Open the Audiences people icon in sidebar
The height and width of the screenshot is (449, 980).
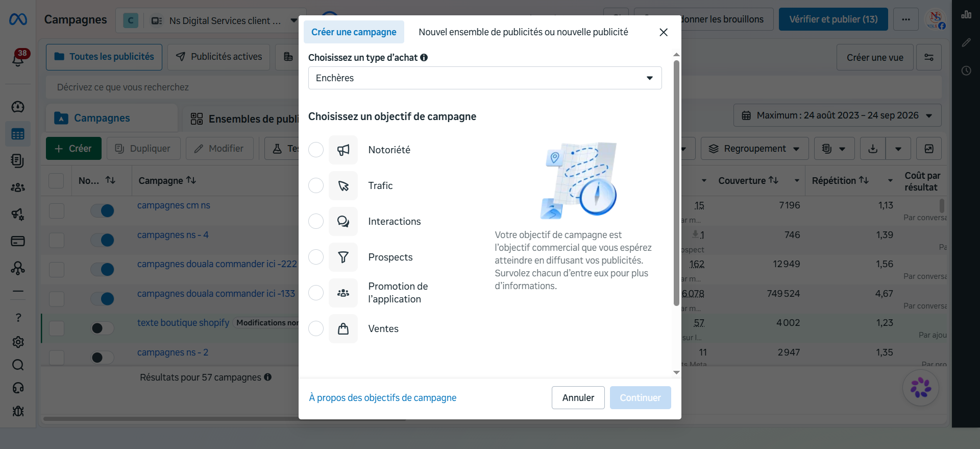tap(18, 187)
